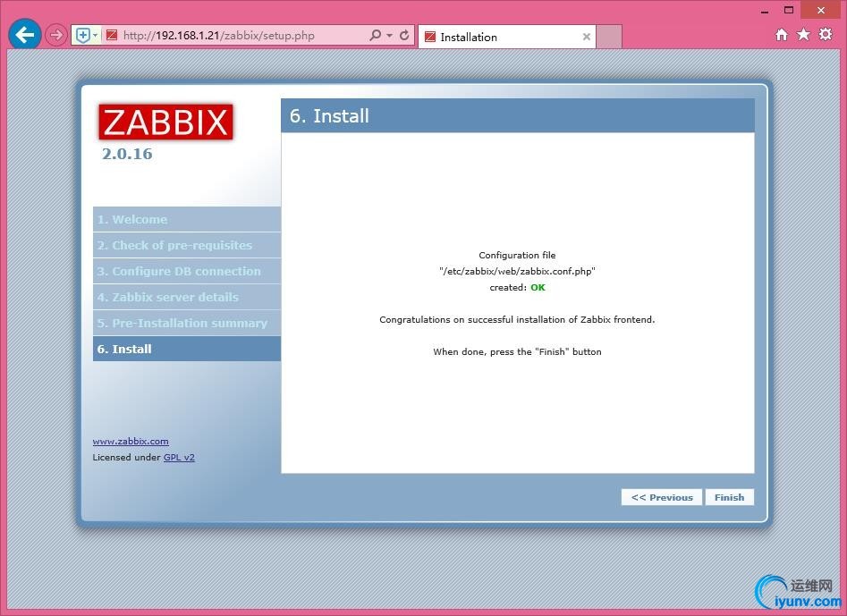Click the ZABBIX logo
Image resolution: width=847 pixels, height=616 pixels.
(165, 122)
